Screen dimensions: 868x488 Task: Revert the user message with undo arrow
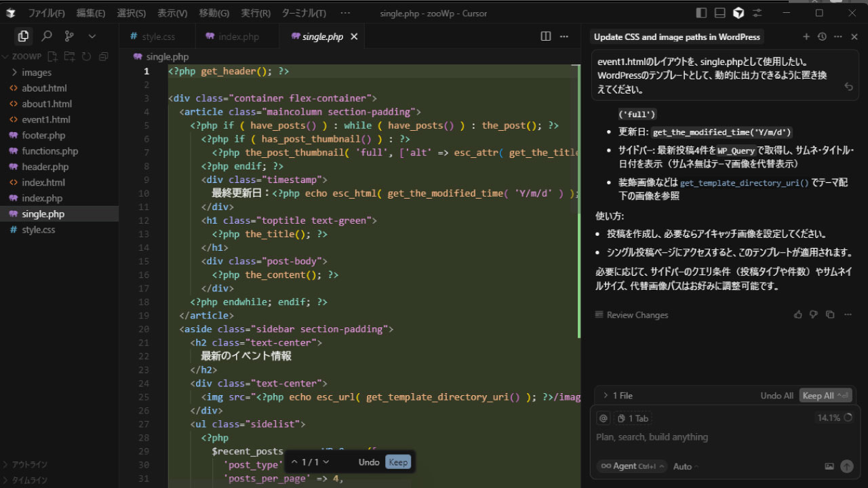coord(848,87)
